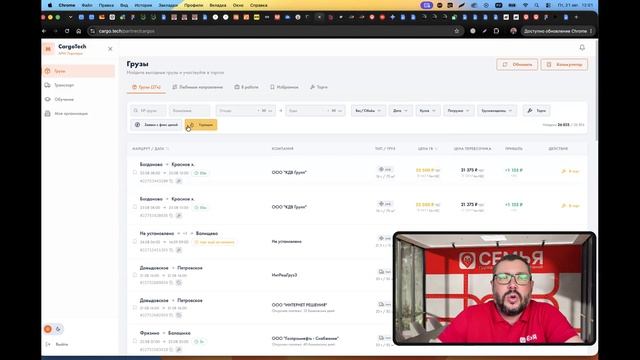Click the orange theme icon at sidebar bottom

48,329
